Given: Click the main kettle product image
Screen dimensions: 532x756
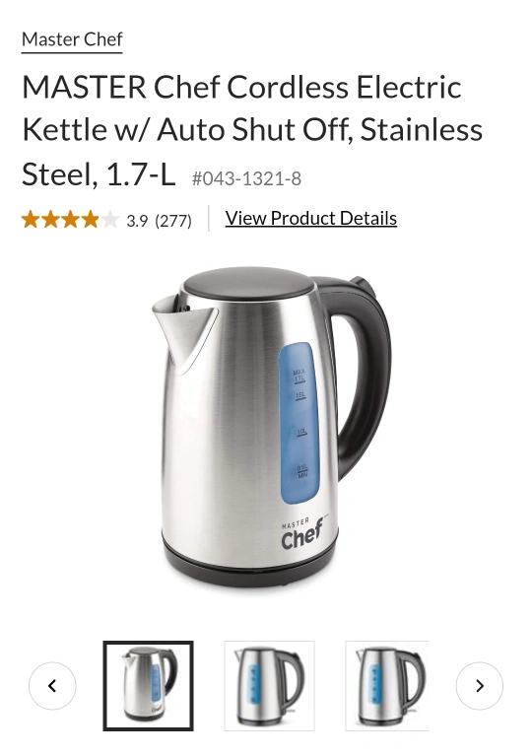Looking at the screenshot, I should tap(271, 426).
